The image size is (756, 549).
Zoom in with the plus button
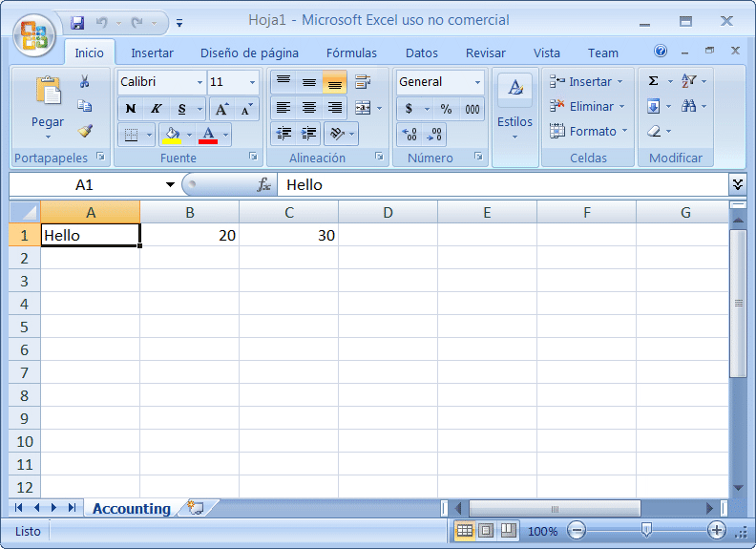[x=717, y=531]
